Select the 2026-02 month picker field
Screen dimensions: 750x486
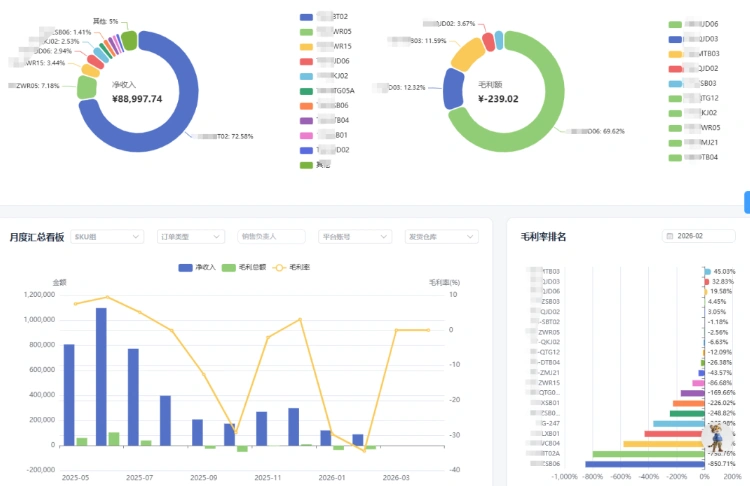(x=700, y=237)
